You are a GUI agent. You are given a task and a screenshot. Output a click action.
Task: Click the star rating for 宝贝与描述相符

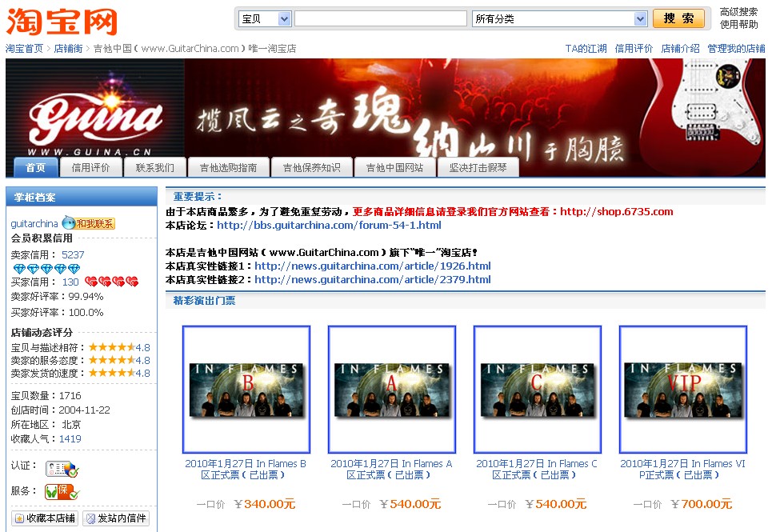pyautogui.click(x=111, y=347)
